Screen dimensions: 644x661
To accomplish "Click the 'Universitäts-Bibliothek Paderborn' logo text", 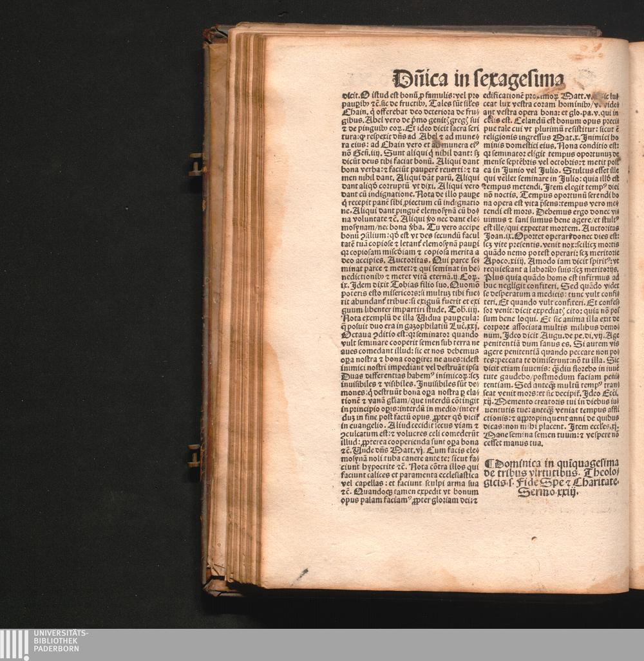I will pos(57,641).
